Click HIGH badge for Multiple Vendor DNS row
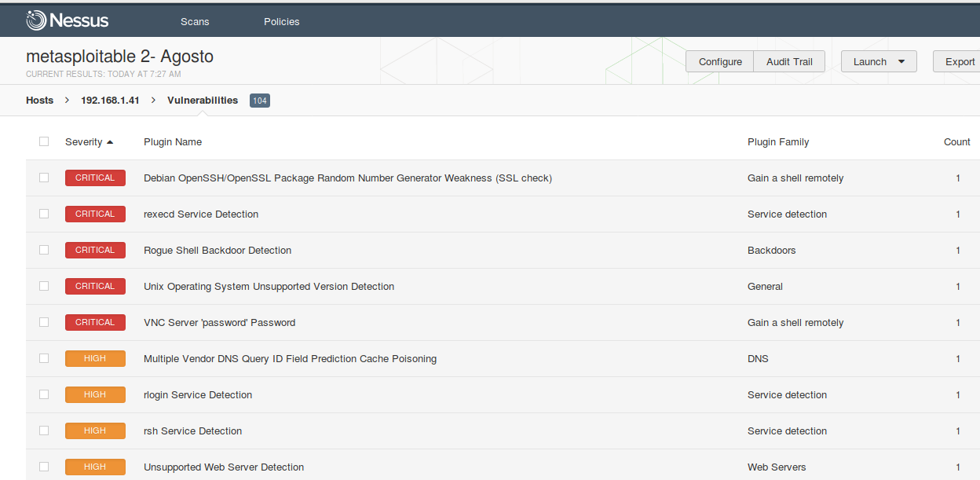 pos(95,359)
